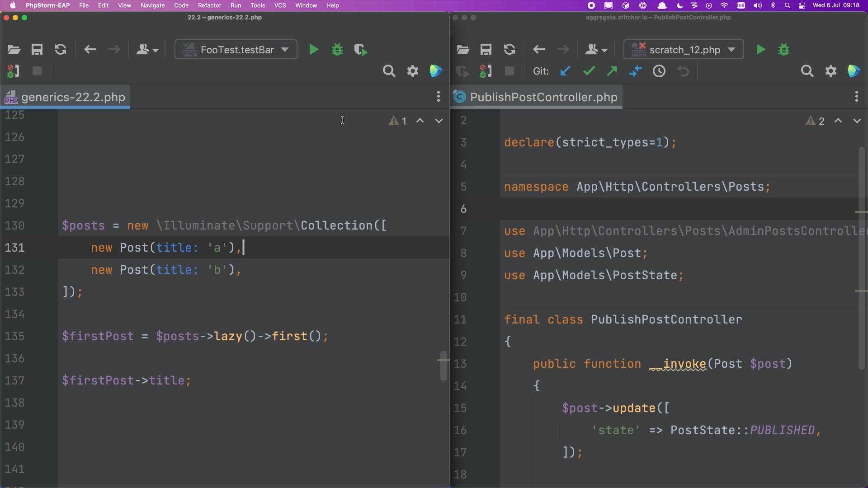Go to the next highlighted error in the left editor

coord(439,121)
